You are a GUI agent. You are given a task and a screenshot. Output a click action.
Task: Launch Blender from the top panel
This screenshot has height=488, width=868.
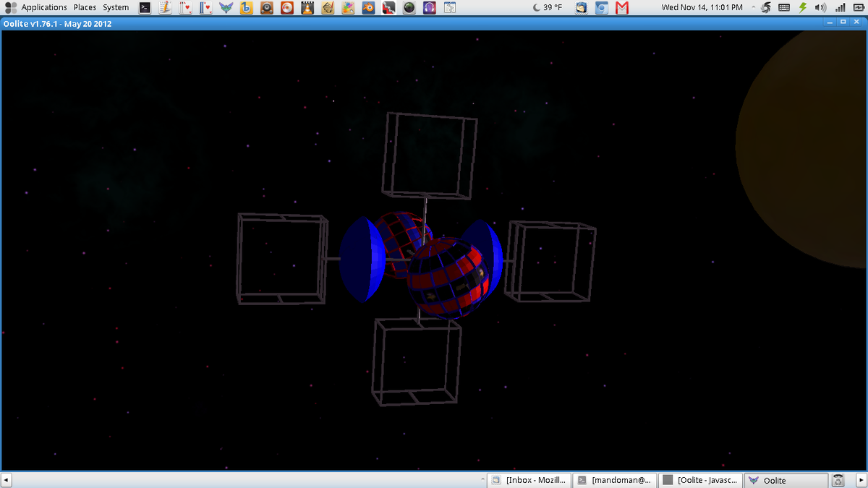click(x=368, y=8)
